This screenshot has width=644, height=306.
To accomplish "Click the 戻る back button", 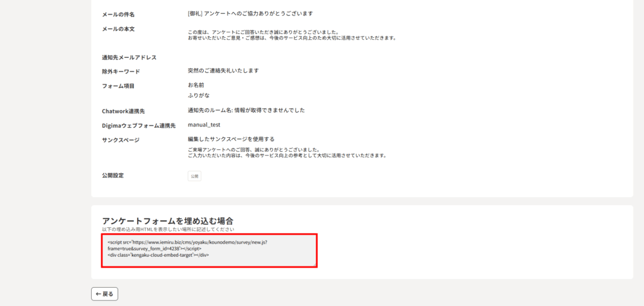I will [x=104, y=293].
